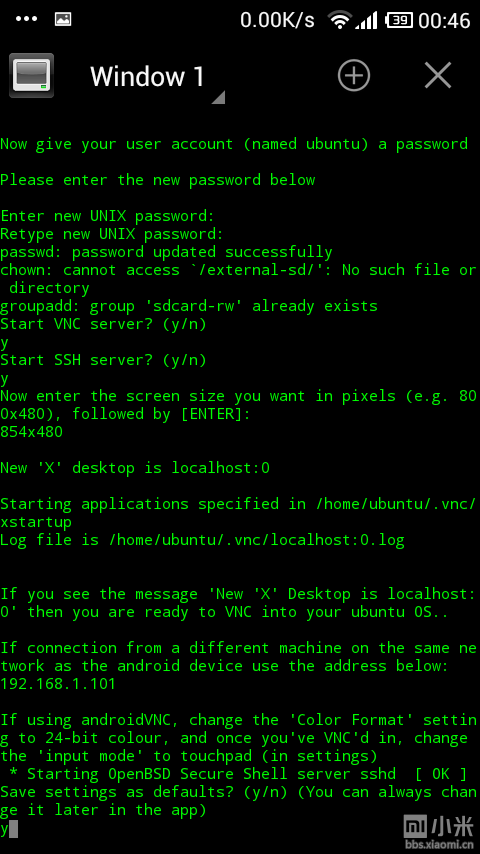The width and height of the screenshot is (480, 854).
Task: Click the small triangle beside Window 1
Action: click(x=218, y=97)
